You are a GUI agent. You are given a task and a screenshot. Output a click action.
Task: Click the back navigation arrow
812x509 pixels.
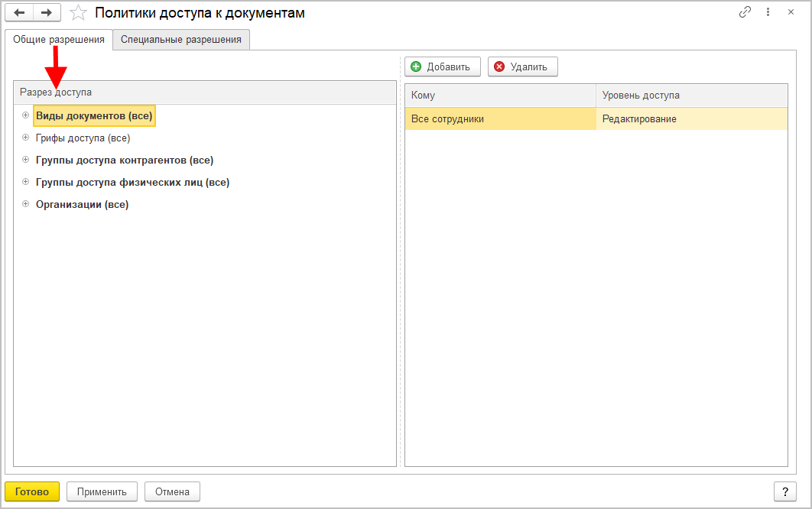19,12
